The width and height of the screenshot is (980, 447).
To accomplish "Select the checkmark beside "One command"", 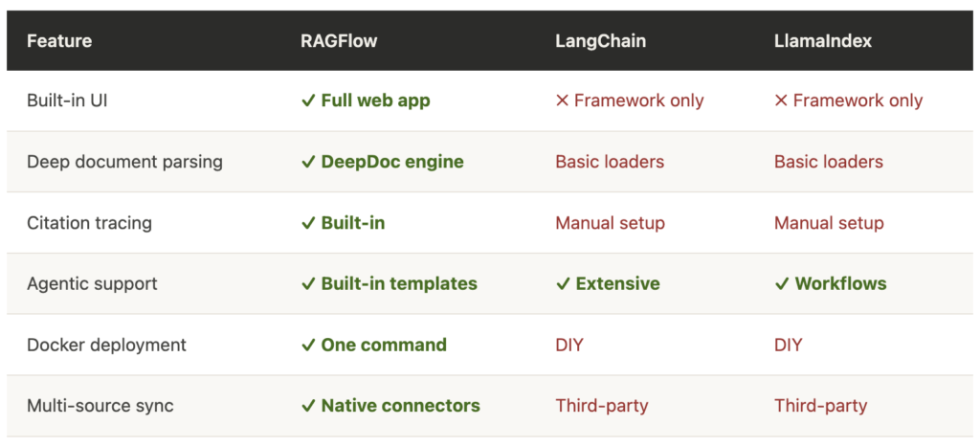I will click(x=308, y=345).
